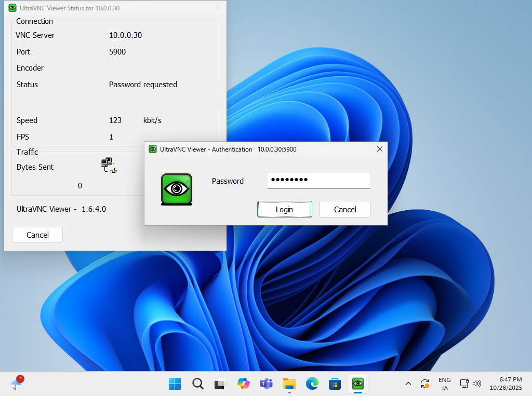532x396 pixels.
Task: Open the Windows Start menu
Action: pyautogui.click(x=175, y=384)
